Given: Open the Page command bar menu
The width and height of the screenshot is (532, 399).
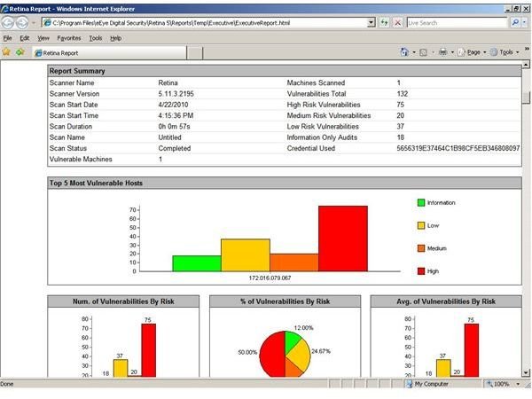Looking at the screenshot, I should 473,52.
